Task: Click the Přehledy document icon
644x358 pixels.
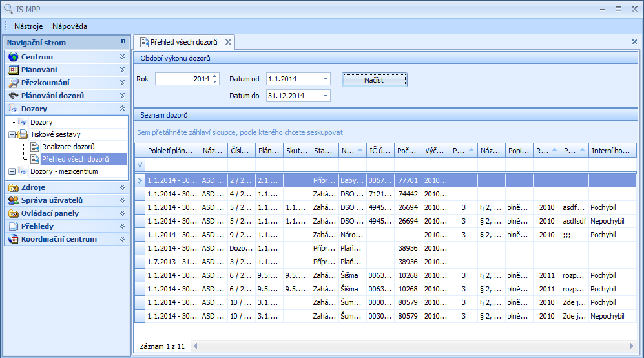Action: pyautogui.click(x=14, y=226)
